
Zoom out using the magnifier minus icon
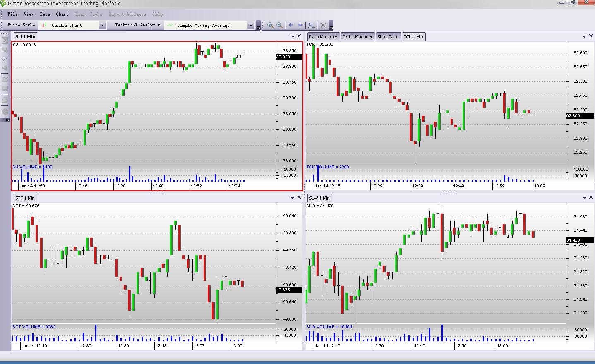tap(280, 25)
